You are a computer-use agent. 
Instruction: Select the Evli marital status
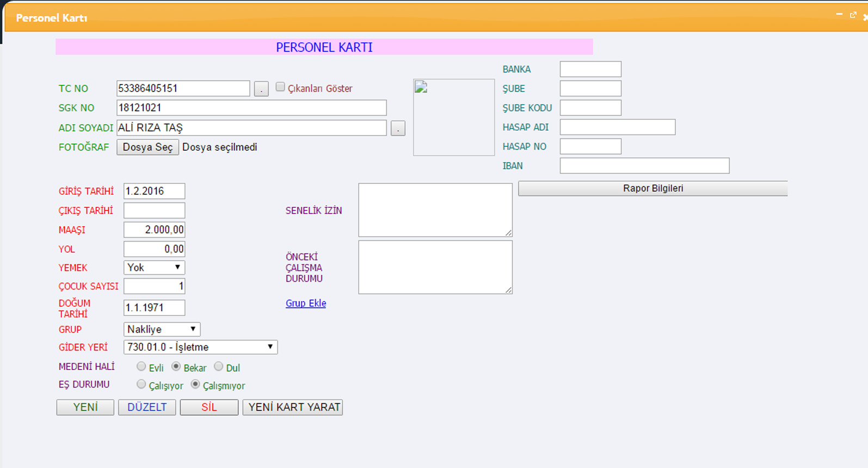pos(141,367)
